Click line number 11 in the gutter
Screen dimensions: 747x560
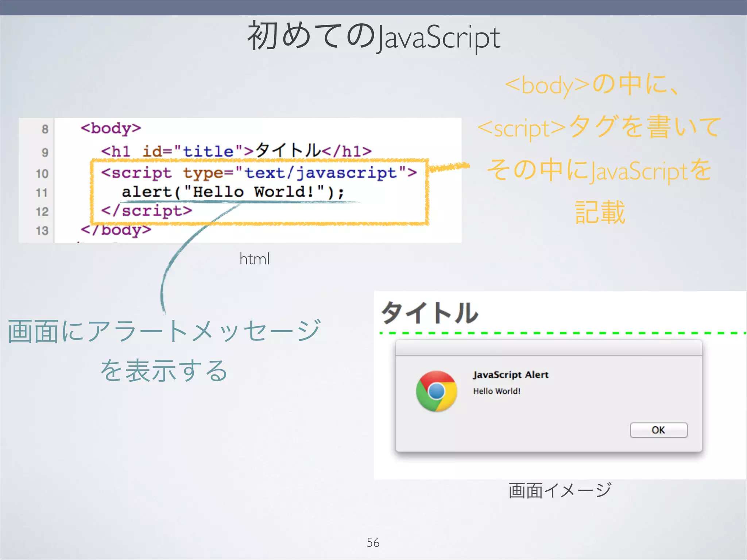pos(42,192)
